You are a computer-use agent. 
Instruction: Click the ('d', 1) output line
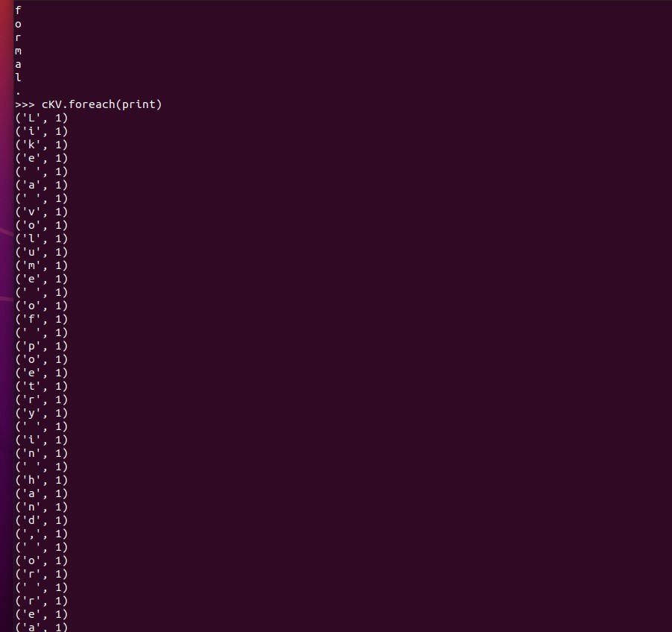click(41, 520)
